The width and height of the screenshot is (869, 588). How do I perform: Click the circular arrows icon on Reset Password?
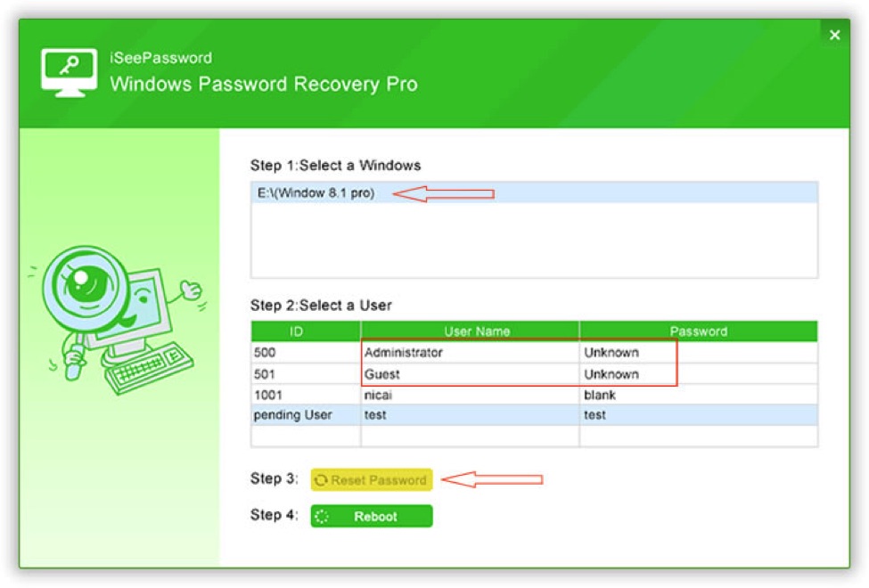point(321,480)
